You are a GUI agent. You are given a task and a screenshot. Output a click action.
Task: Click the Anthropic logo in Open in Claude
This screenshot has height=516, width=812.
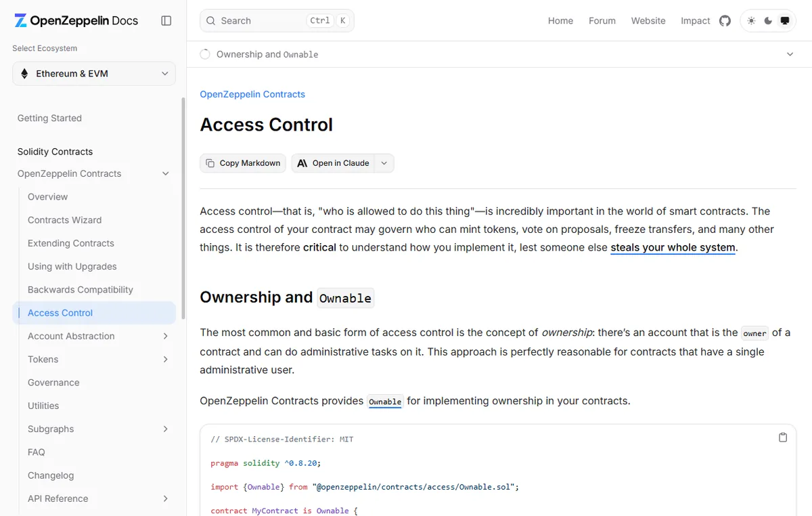pyautogui.click(x=302, y=163)
